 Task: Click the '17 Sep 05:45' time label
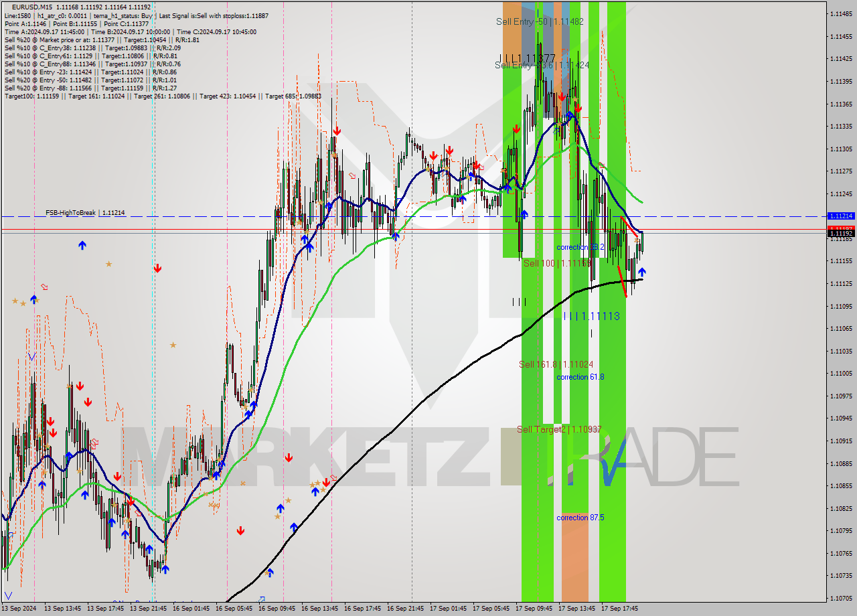(491, 609)
